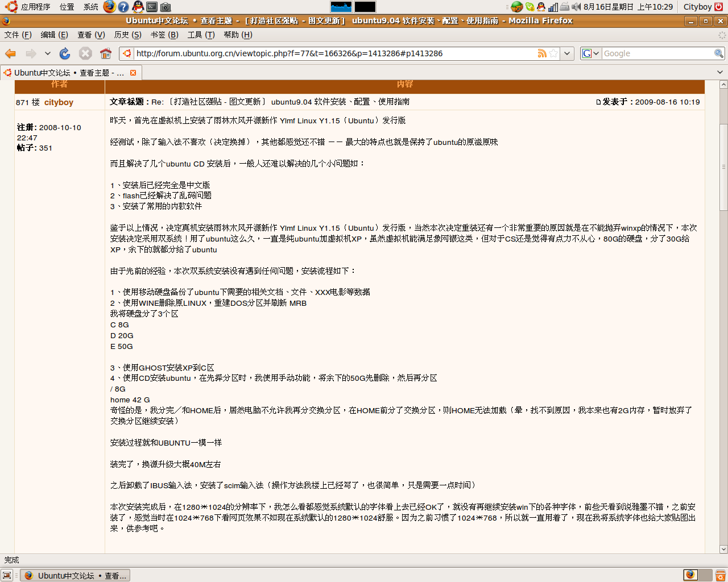Switch to the second workspace
The width and height of the screenshot is (728, 582).
pos(704,575)
